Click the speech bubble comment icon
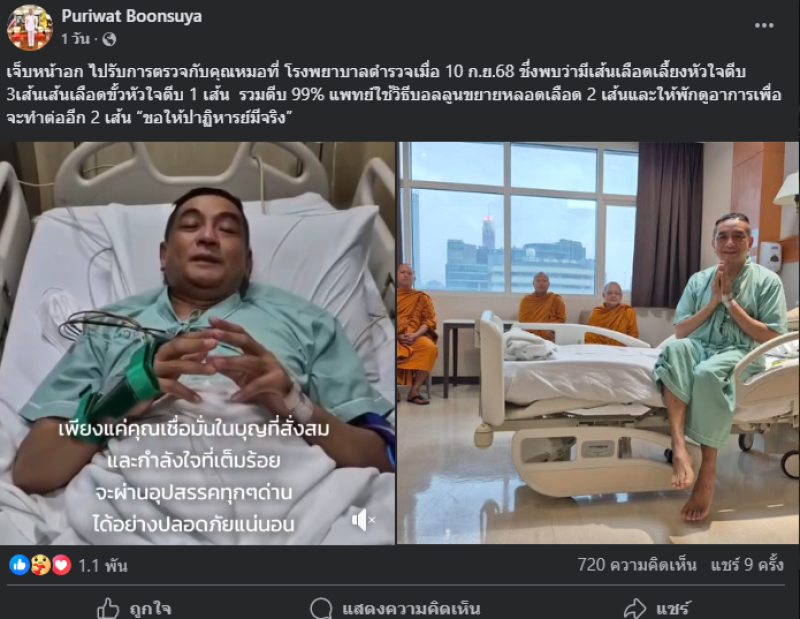 click(x=321, y=608)
